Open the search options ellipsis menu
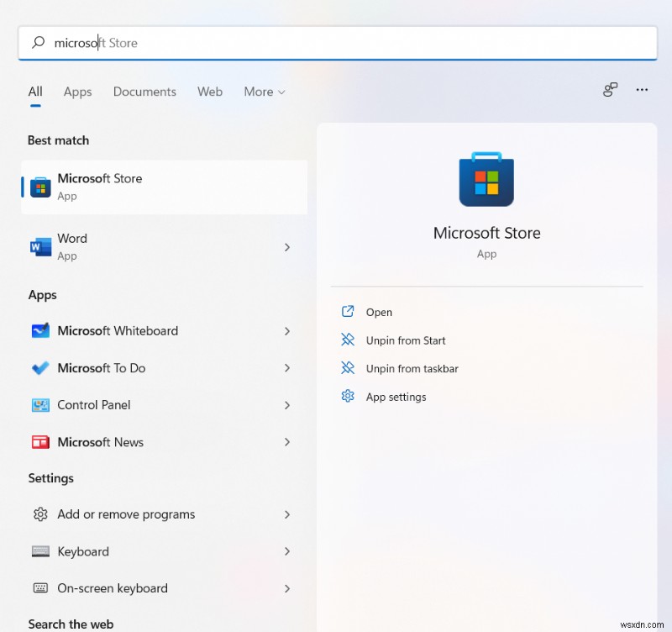The width and height of the screenshot is (672, 632). 642,90
